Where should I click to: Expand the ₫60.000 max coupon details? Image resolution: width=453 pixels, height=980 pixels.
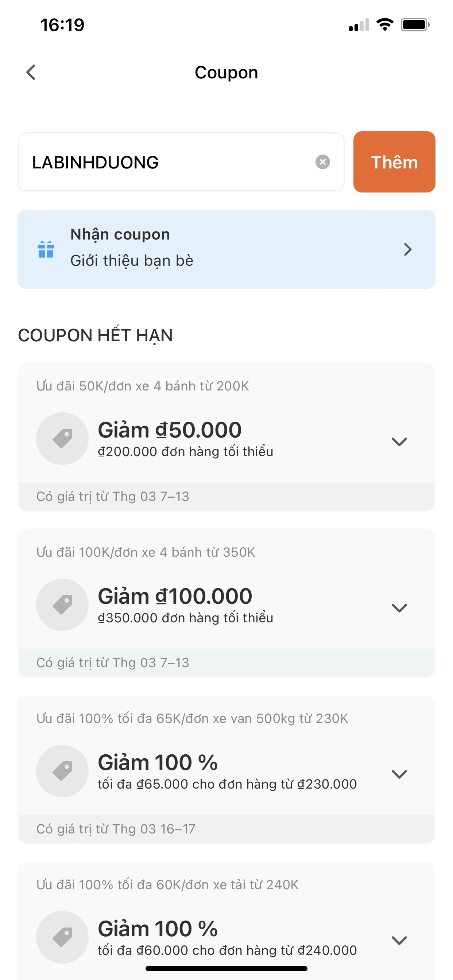399,940
